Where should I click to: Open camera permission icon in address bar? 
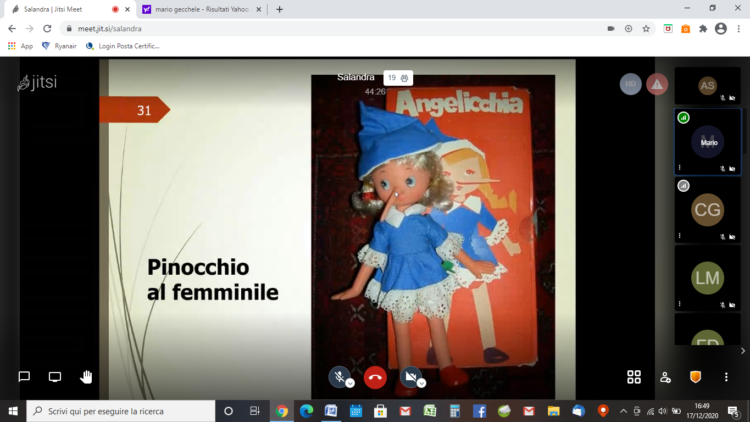(611, 29)
